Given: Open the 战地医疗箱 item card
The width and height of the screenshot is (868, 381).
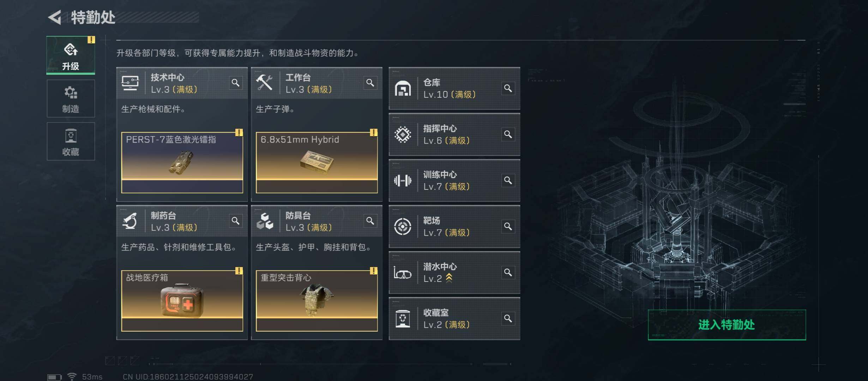Looking at the screenshot, I should [182, 301].
